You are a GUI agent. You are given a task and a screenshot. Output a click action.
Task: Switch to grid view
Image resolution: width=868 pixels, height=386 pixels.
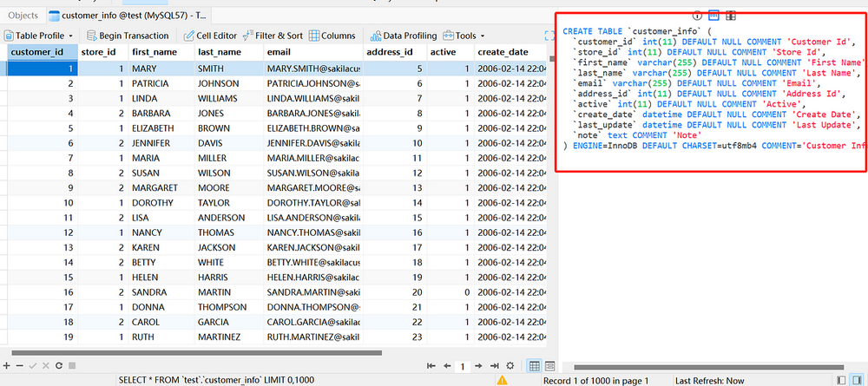point(535,366)
